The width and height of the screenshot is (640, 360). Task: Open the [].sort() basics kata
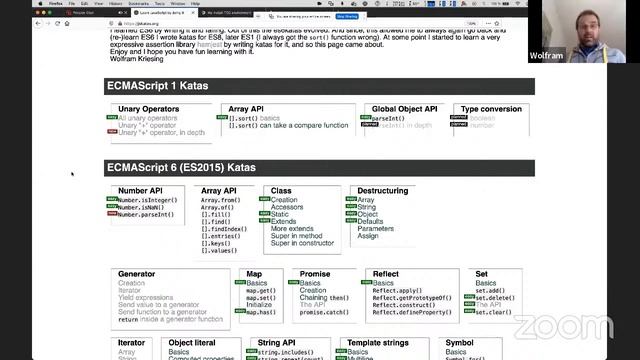click(x=254, y=118)
